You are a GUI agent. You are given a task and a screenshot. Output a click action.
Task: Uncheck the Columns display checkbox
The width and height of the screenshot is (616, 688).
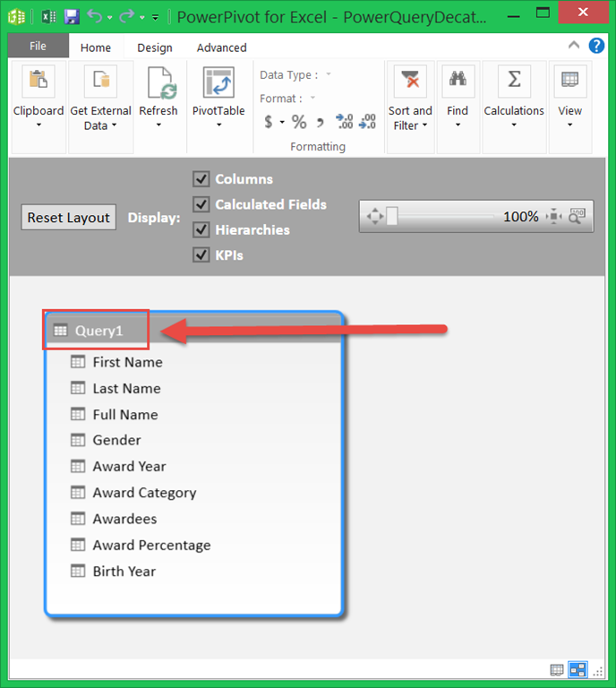pyautogui.click(x=201, y=179)
